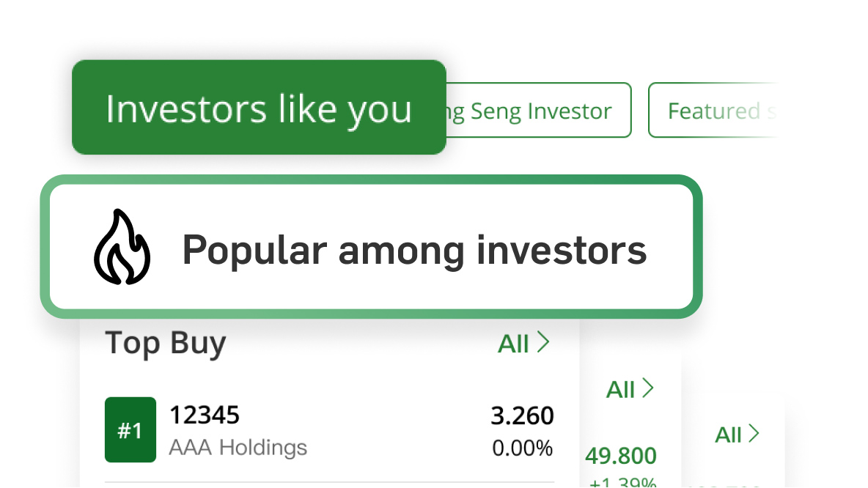
Task: Open the "All" link in Top Buy
Action: 523,343
